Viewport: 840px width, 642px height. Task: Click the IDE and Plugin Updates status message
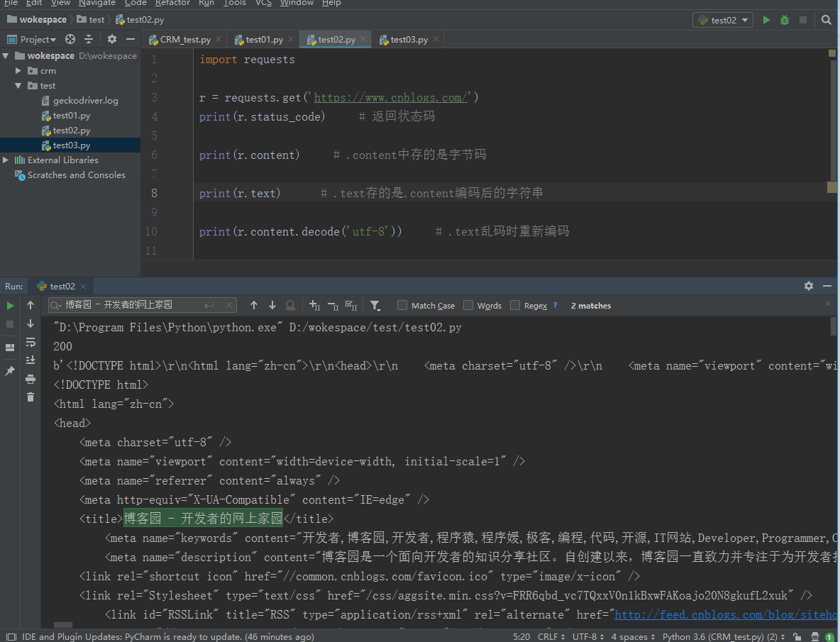point(167,636)
